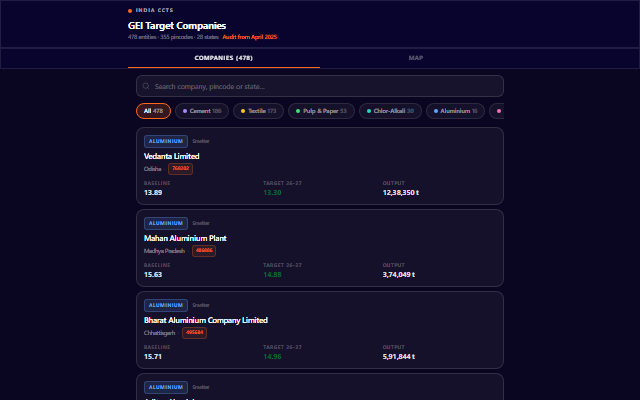Viewport: 640px width, 400px height.
Task: Open Bharat Aluminium Company Limited name
Action: pyautogui.click(x=206, y=320)
